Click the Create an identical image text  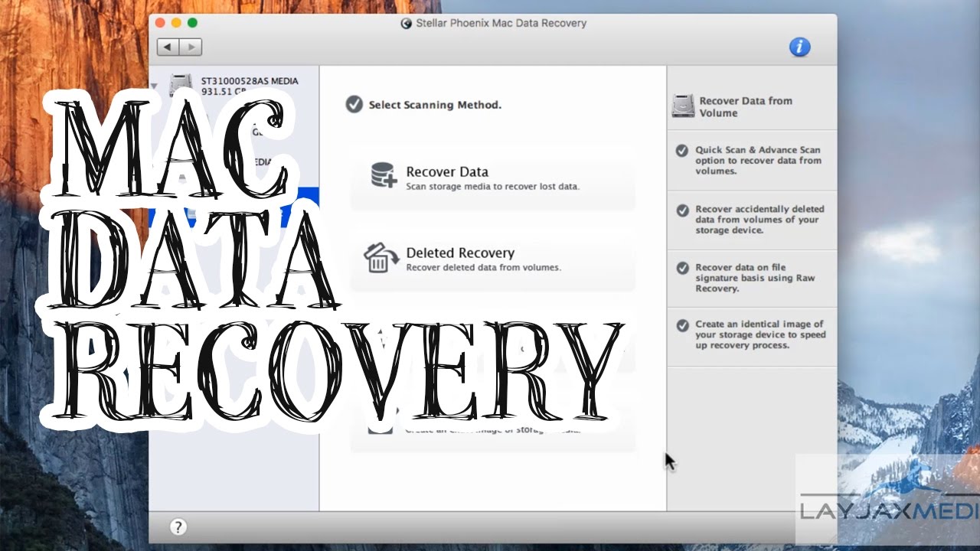point(760,334)
